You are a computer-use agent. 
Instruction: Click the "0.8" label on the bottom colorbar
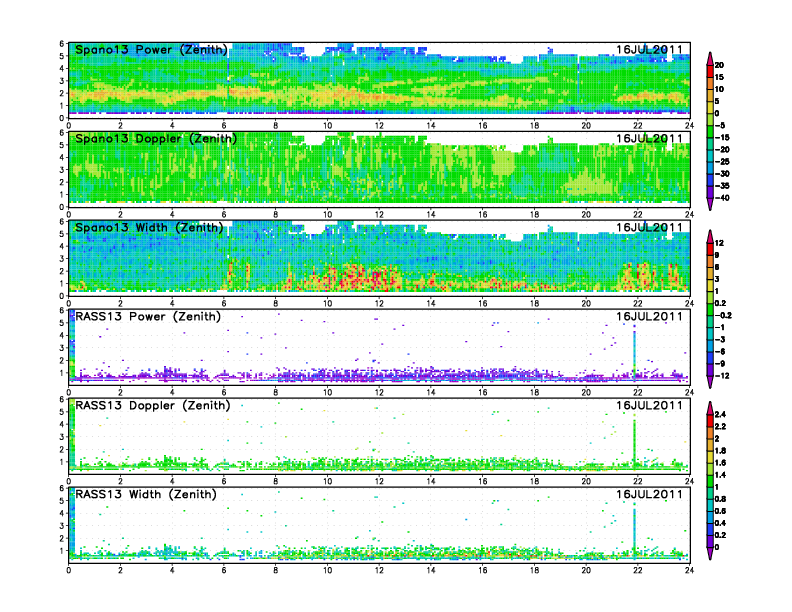point(721,499)
